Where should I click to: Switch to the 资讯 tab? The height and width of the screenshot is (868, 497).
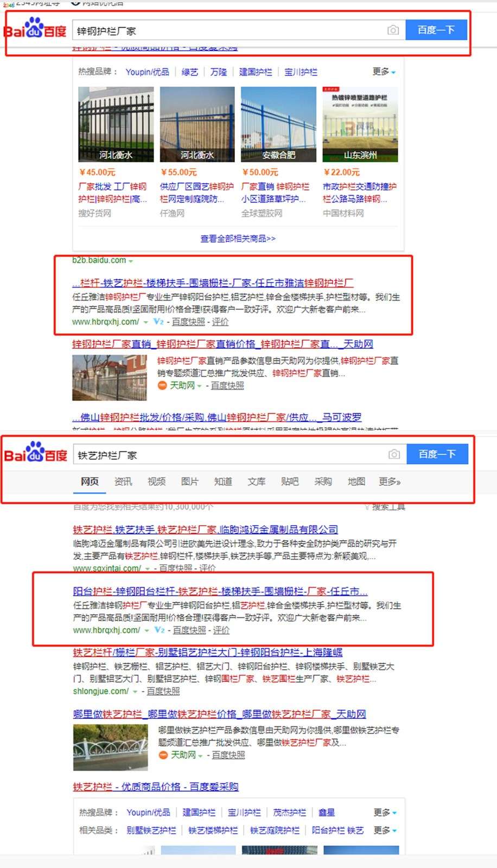point(123,481)
